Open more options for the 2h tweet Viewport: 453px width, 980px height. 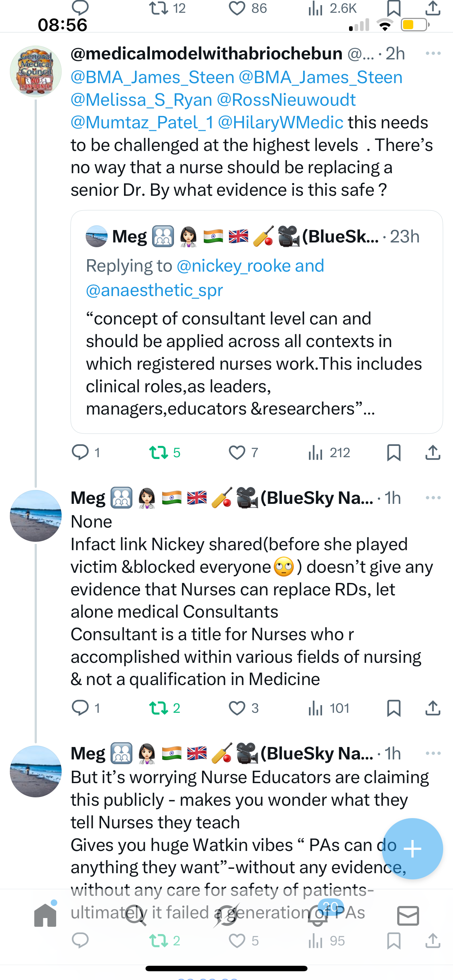tap(433, 53)
